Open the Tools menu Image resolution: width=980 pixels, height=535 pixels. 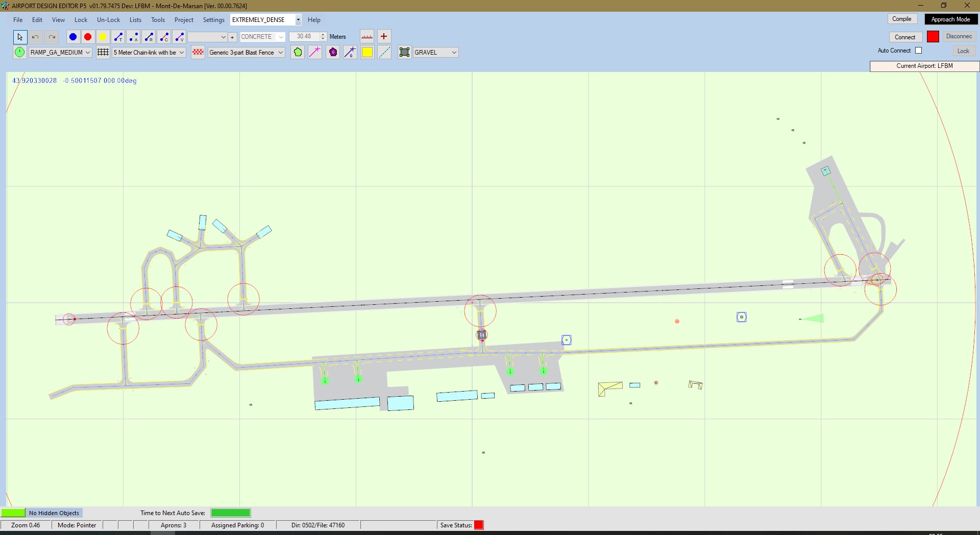click(x=158, y=20)
